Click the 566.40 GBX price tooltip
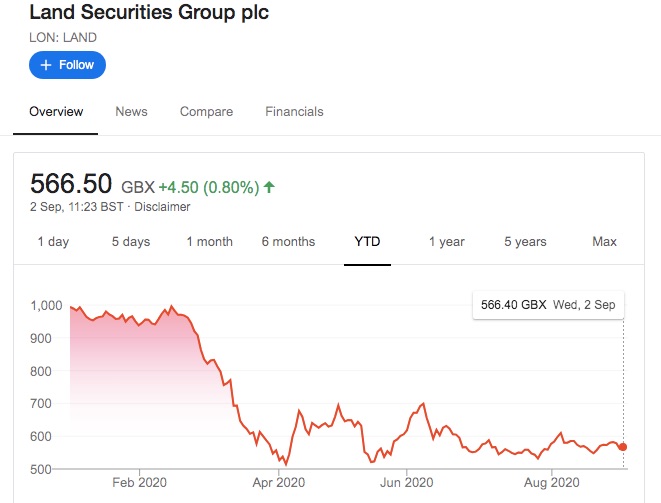Screen dimensions: 661x503 (x=548, y=305)
